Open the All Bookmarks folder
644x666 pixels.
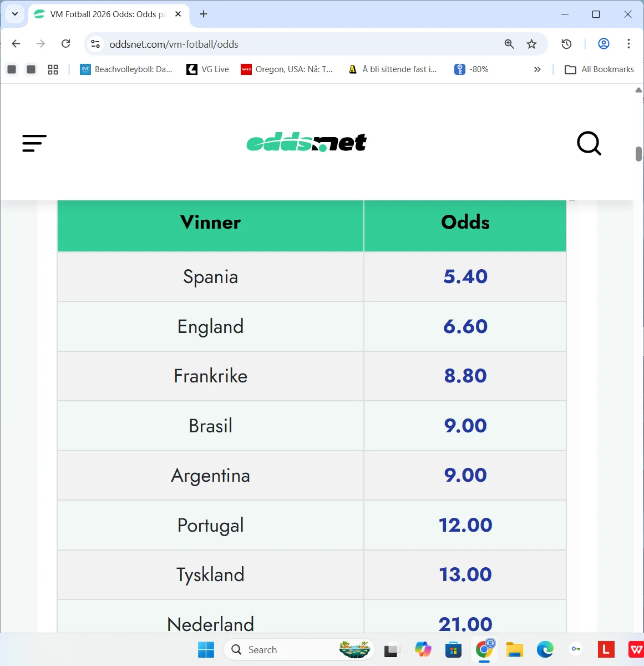tap(599, 69)
